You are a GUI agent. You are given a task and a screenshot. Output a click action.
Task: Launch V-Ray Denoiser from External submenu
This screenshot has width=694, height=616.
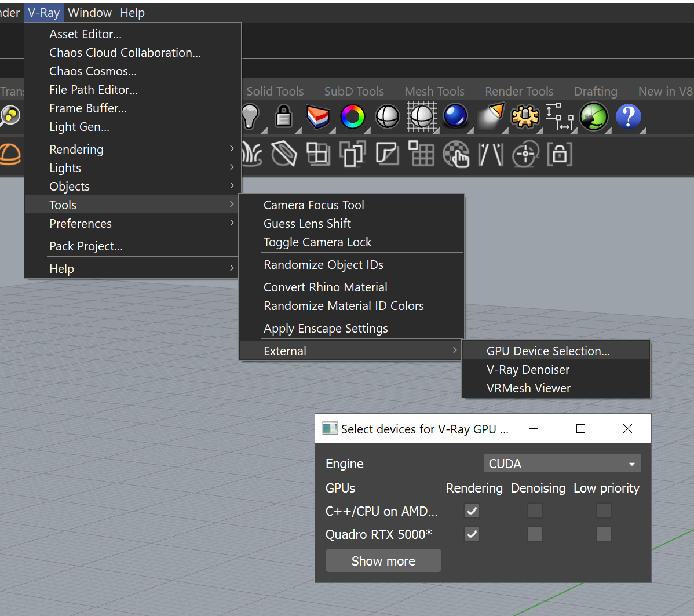tap(556, 369)
